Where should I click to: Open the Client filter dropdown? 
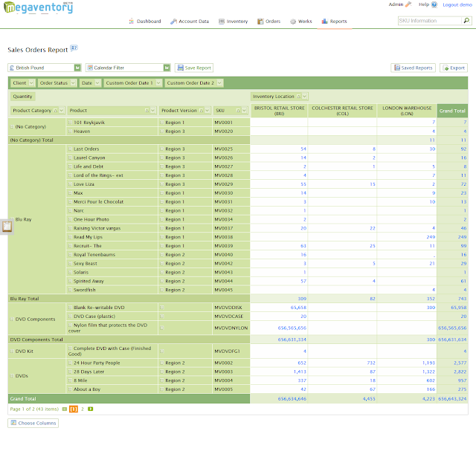click(x=31, y=82)
